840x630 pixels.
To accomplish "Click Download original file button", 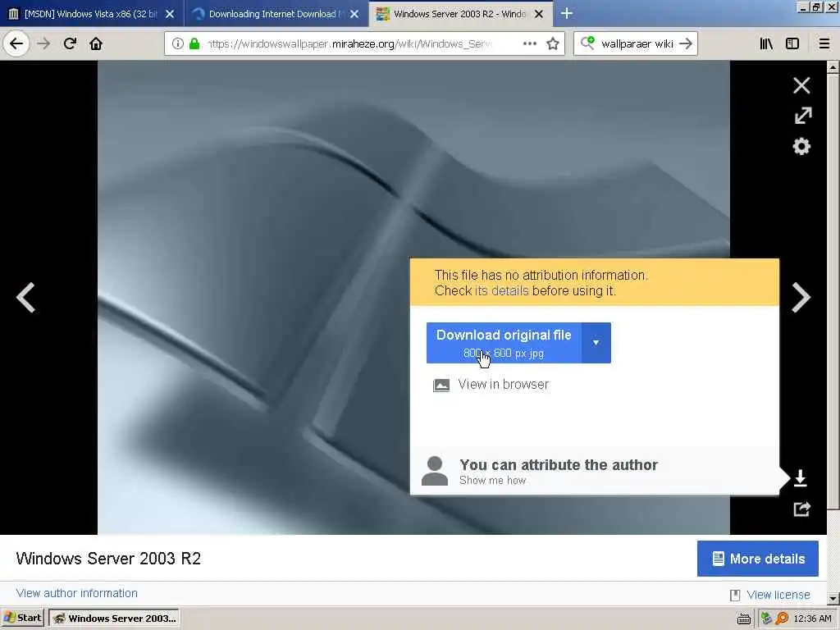I will click(504, 343).
